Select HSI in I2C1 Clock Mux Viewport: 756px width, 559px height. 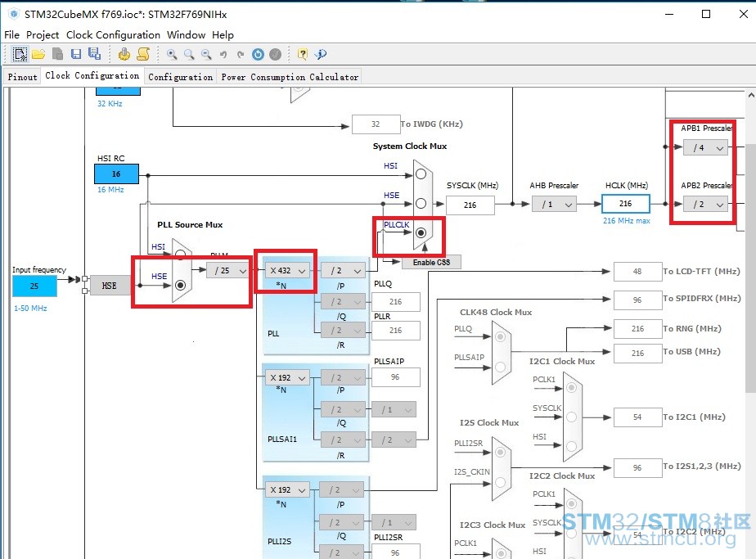571,446
